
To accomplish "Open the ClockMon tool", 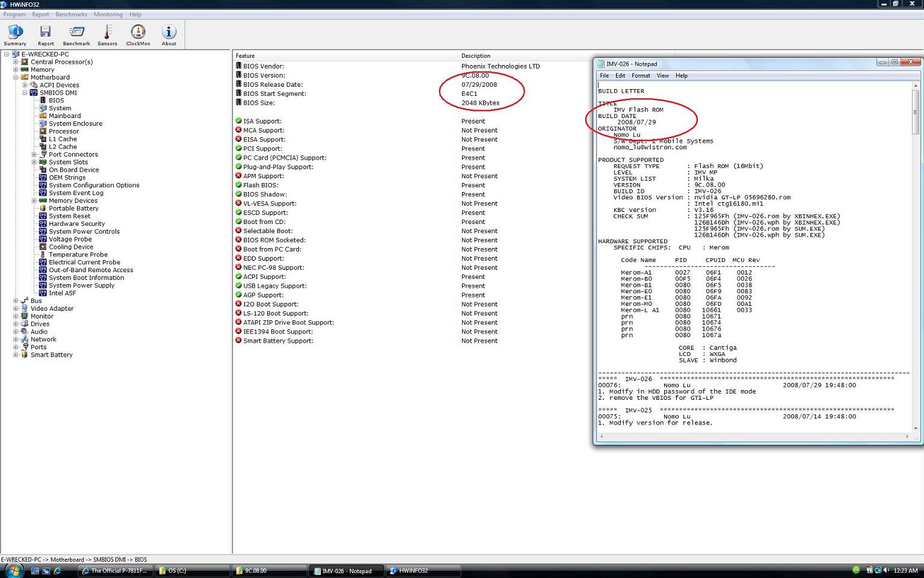I will [x=138, y=35].
